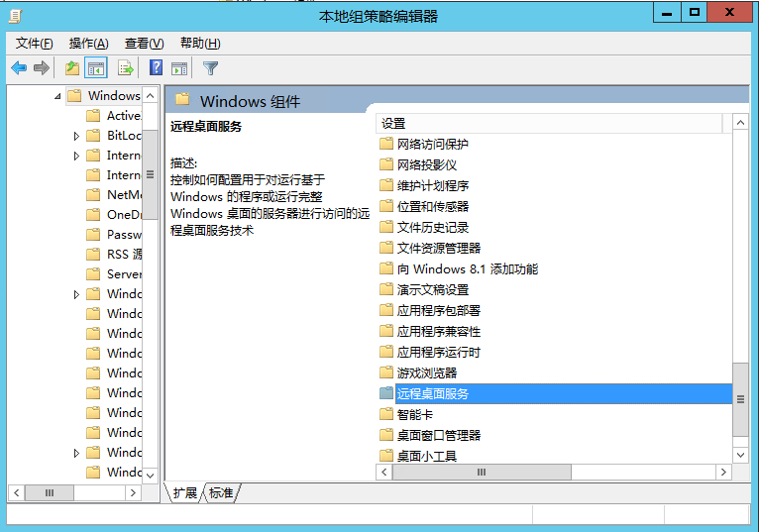Screen dimensions: 759x532
Task: Go up one level with folder icon
Action: click(72, 68)
